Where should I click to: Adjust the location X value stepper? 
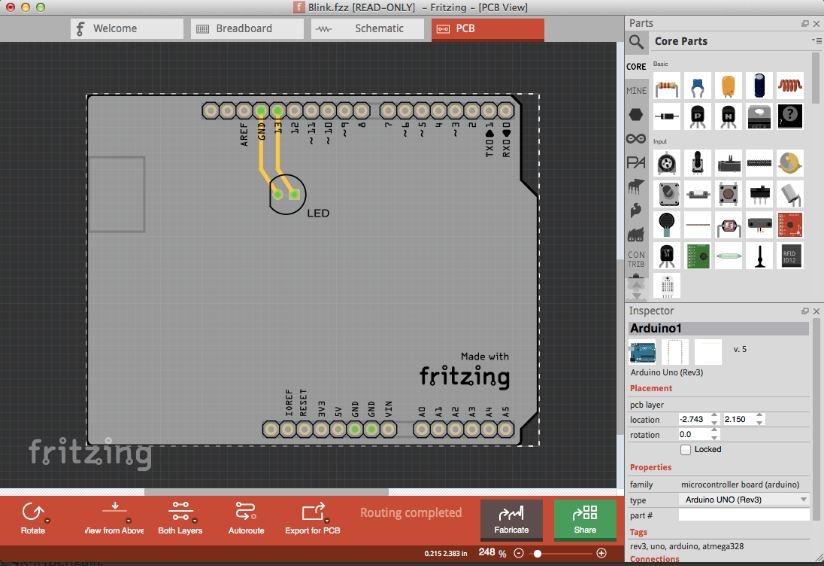[x=714, y=419]
